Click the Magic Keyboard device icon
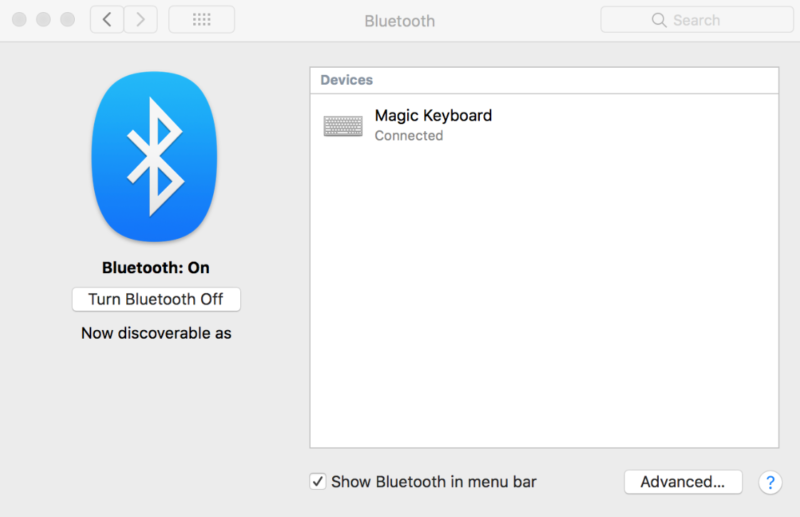The width and height of the screenshot is (800, 517). pos(343,126)
